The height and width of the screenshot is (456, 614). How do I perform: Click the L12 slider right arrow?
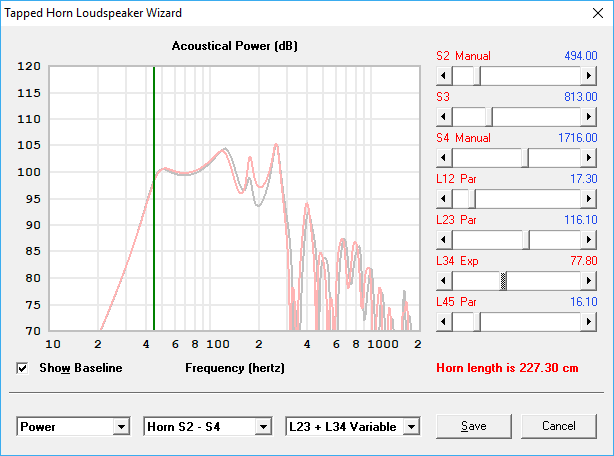point(589,199)
